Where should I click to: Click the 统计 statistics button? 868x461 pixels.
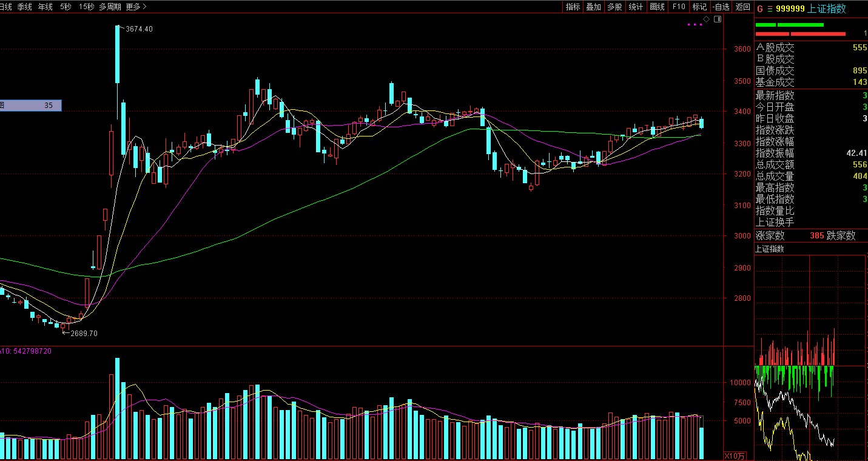click(636, 7)
